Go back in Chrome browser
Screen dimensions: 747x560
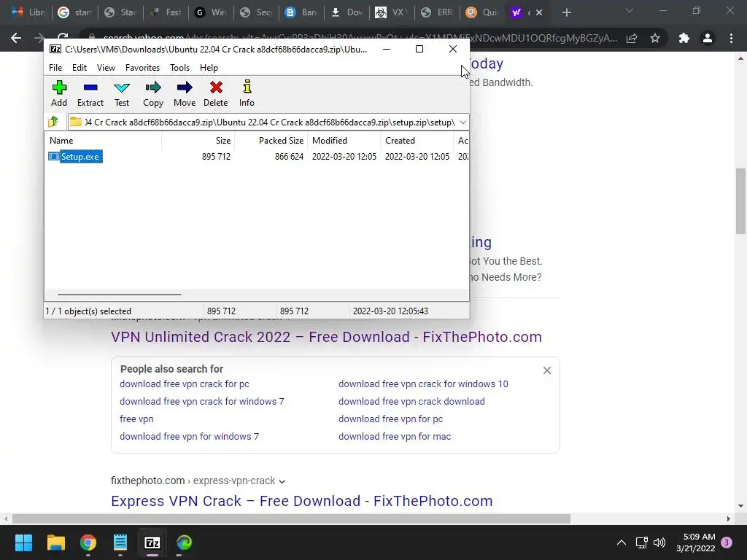16,38
